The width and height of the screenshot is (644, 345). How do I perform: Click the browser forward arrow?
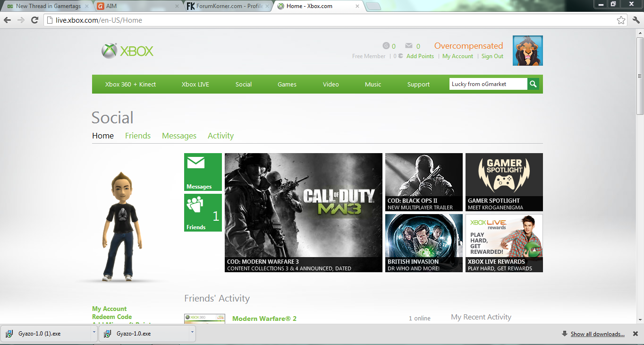tap(21, 20)
